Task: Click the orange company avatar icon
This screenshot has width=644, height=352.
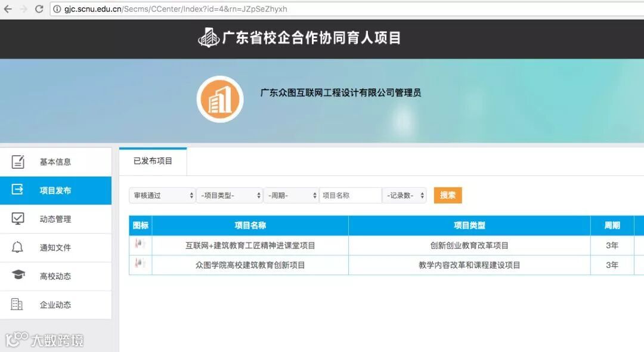Action: 220,100
